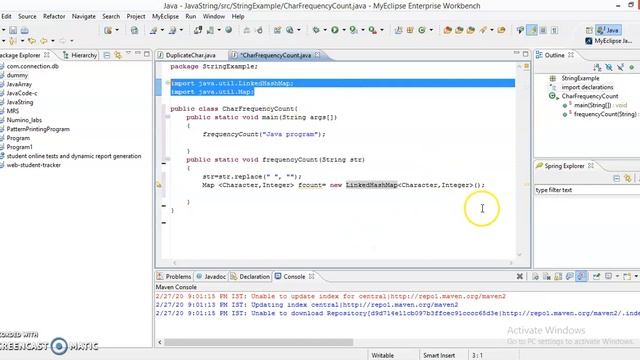The width and height of the screenshot is (640, 360).
Task: Select the PatternPrintingProgram project
Action: tap(38, 129)
